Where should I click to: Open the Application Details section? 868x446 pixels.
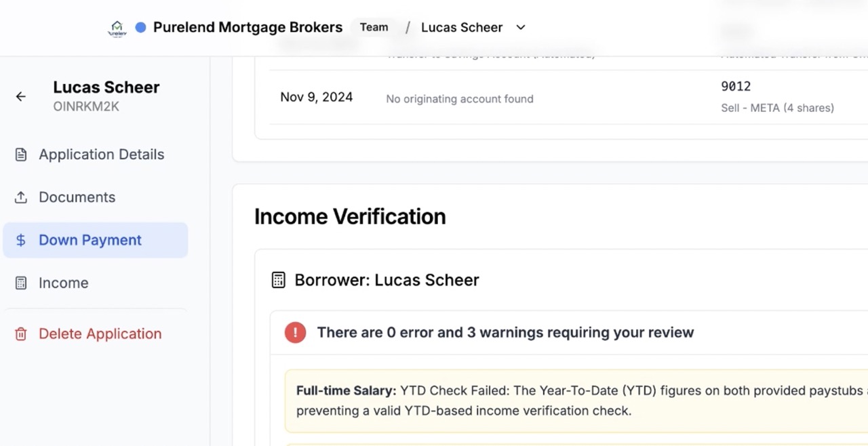click(x=101, y=155)
